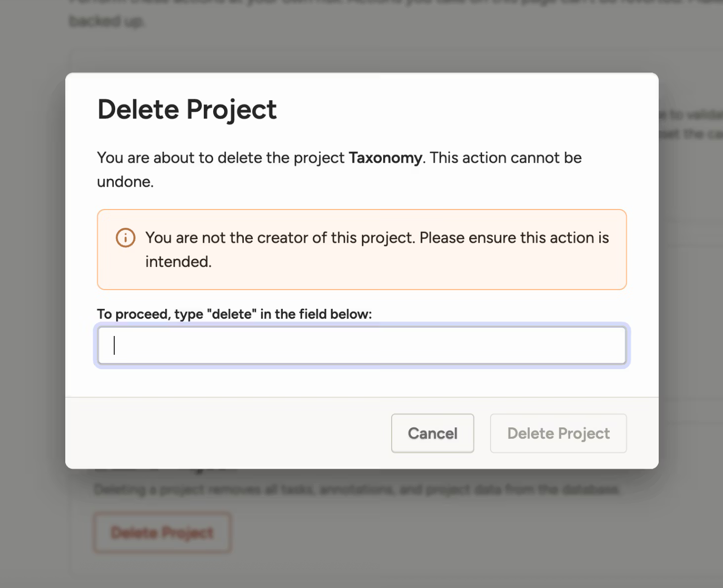723x588 pixels.
Task: Click the 'This action cannot be undone' text
Action: coord(504,158)
